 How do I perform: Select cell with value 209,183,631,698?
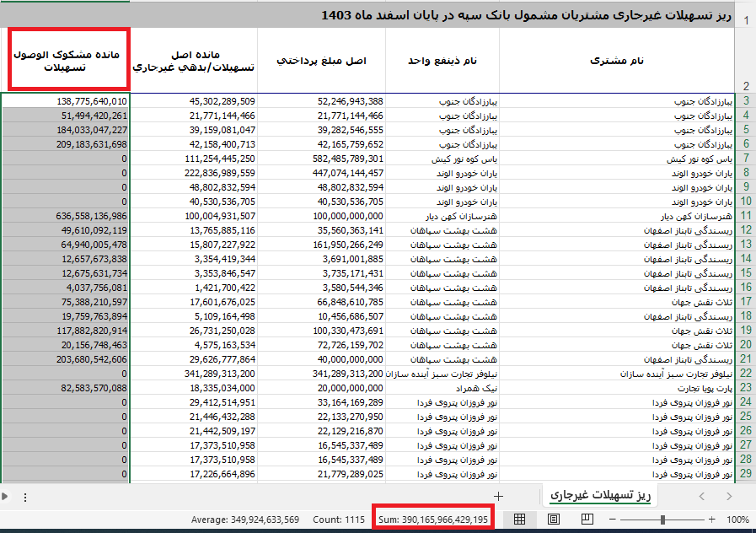tap(66, 144)
